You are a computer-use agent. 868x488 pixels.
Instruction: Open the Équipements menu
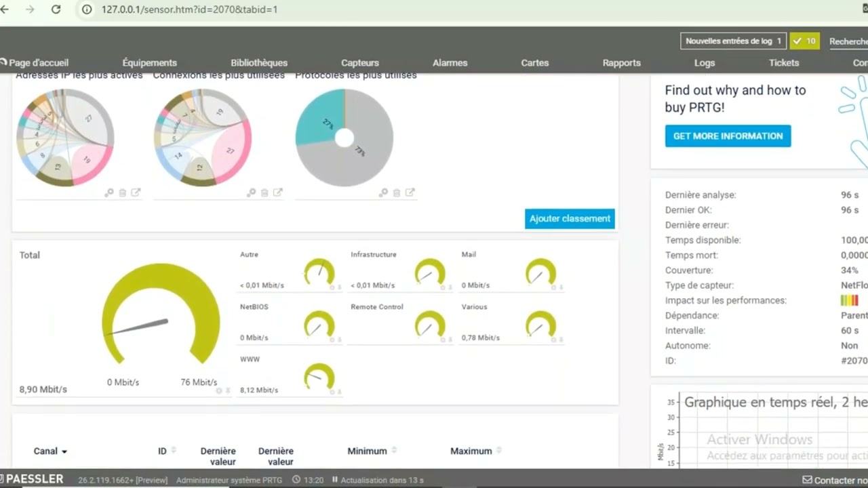coord(150,62)
